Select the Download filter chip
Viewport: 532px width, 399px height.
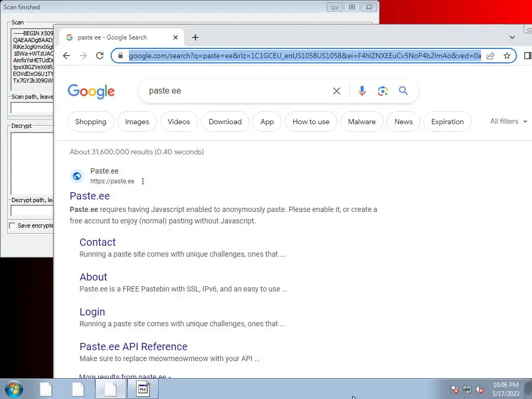click(x=225, y=122)
